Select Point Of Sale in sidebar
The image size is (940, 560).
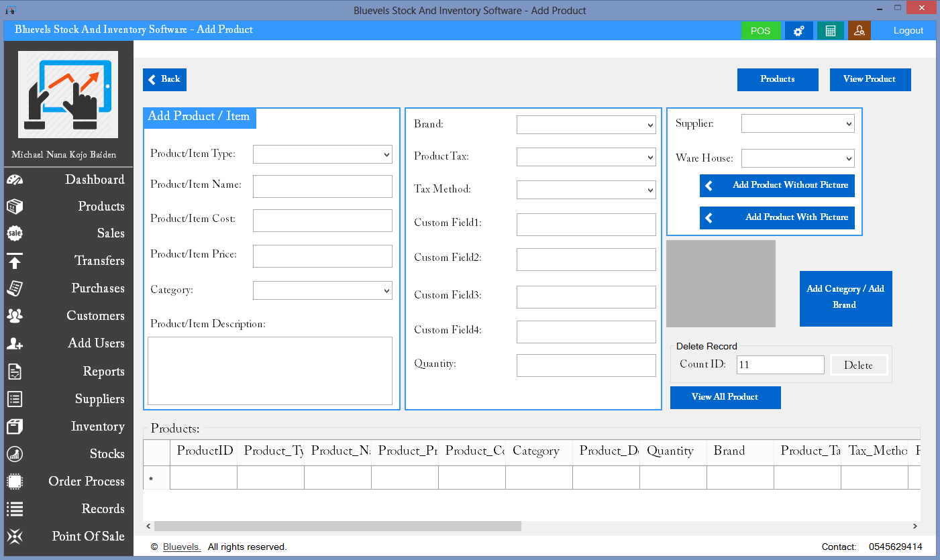coord(88,537)
